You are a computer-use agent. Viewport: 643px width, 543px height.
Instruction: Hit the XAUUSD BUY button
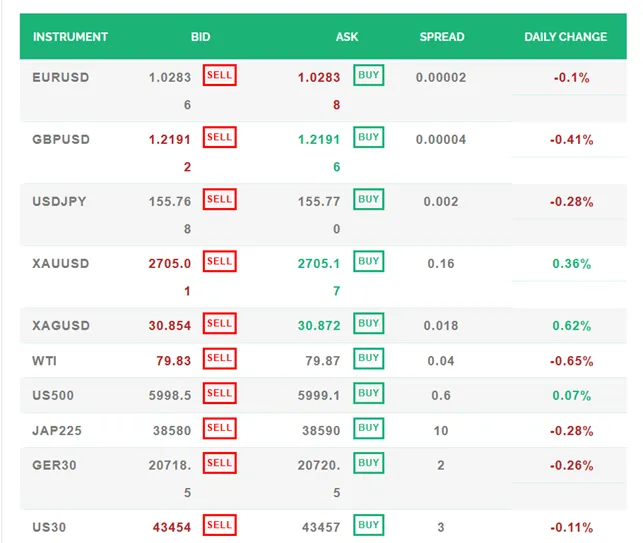click(x=368, y=262)
